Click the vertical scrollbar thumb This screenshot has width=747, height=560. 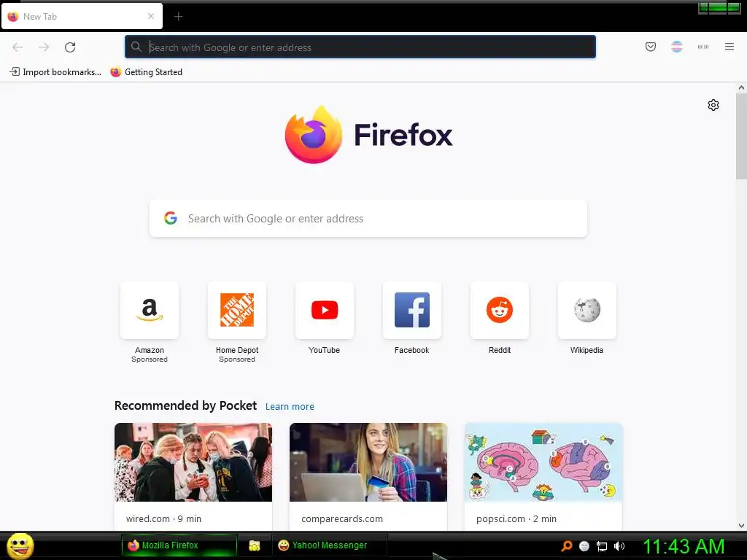point(741,136)
